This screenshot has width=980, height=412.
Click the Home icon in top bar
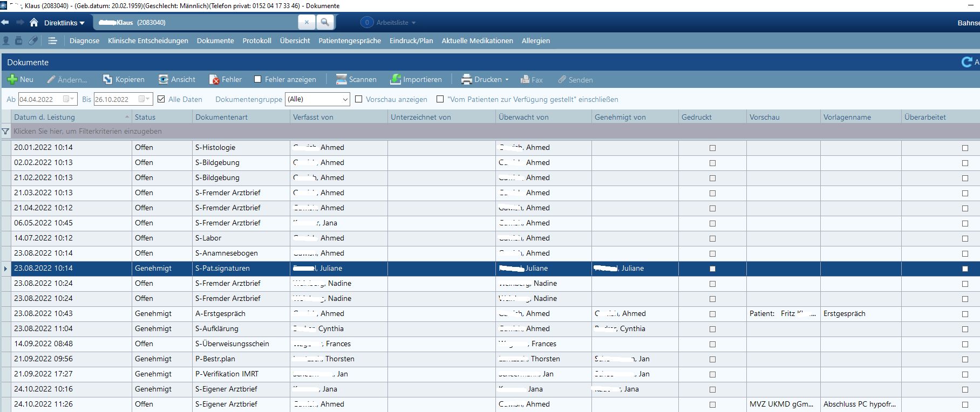pyautogui.click(x=34, y=23)
